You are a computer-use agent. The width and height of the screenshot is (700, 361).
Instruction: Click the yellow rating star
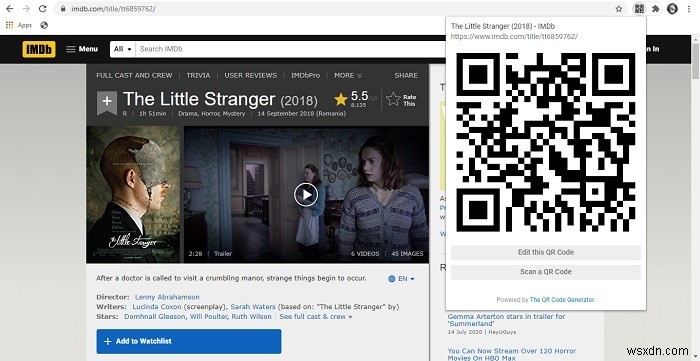click(341, 99)
